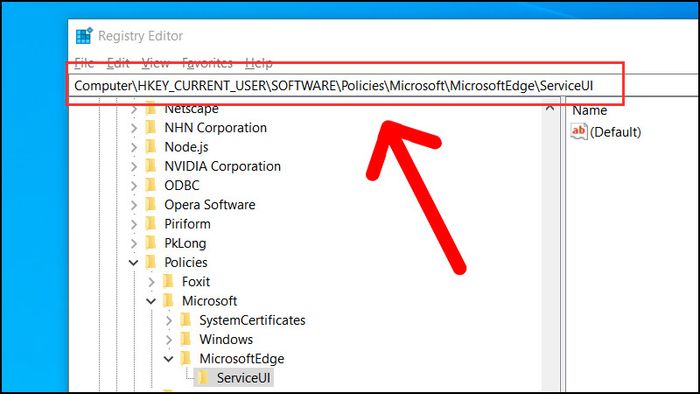700x394 pixels.
Task: Expand the Node.js key
Action: (x=134, y=147)
